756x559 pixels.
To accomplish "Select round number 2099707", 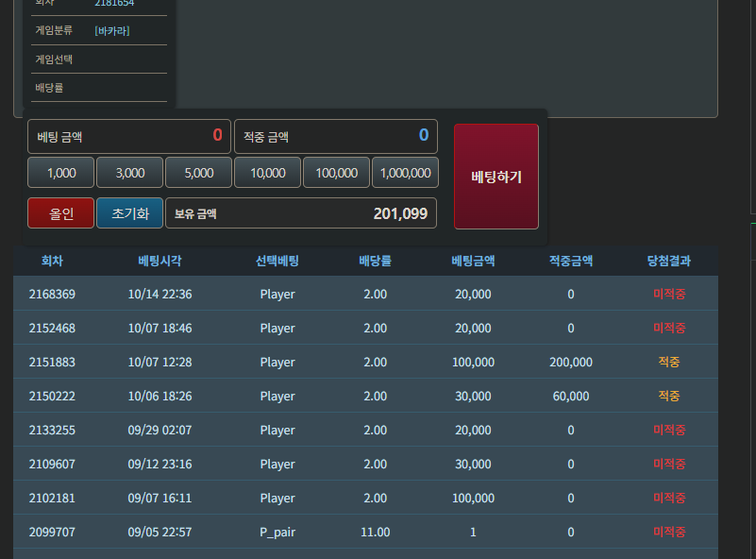I will pyautogui.click(x=52, y=532).
